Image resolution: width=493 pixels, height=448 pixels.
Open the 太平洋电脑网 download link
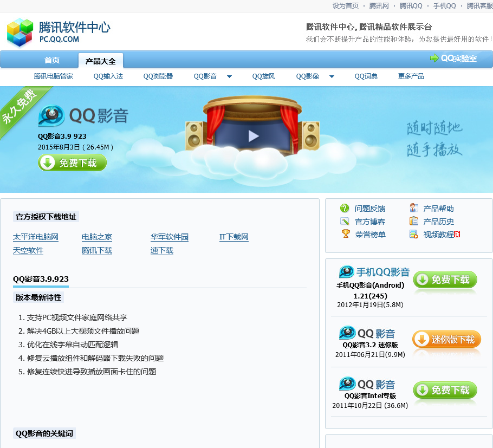pyautogui.click(x=36, y=237)
